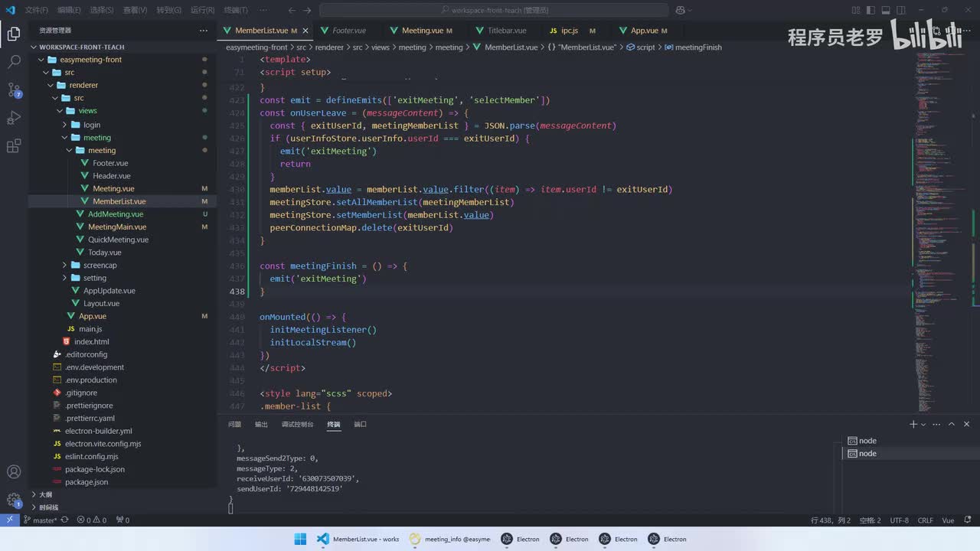980x551 pixels.
Task: Open the 终端(T) menu
Action: [x=236, y=11]
